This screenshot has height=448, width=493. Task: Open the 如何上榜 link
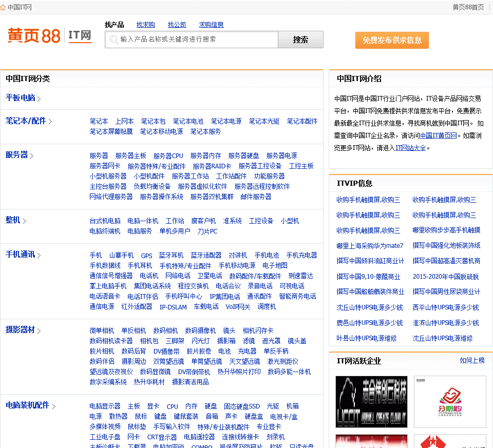(472, 361)
